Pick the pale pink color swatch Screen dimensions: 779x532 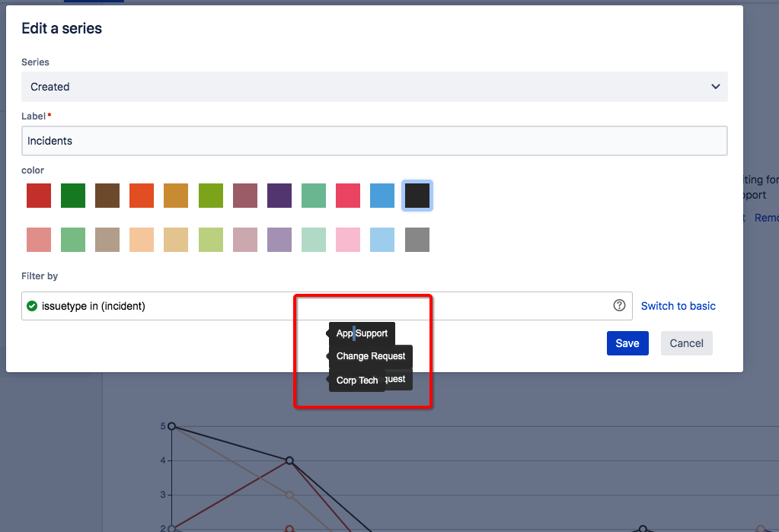(x=348, y=240)
